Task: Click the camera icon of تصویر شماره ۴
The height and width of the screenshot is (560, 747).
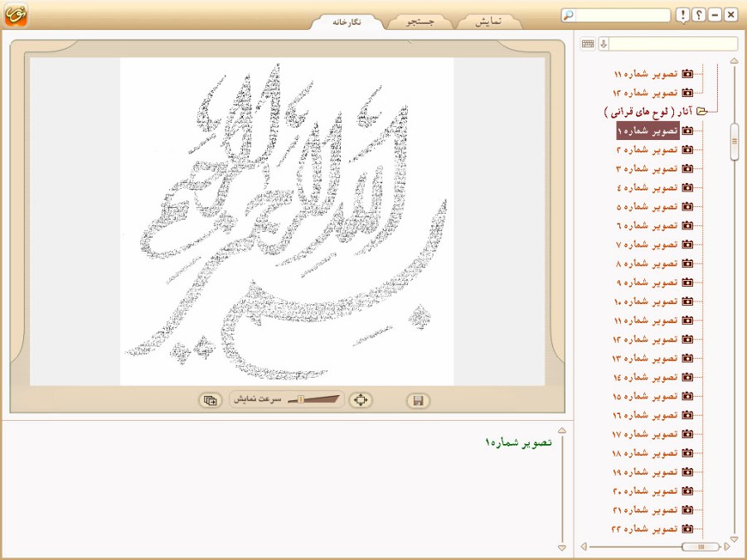Action: (x=687, y=187)
